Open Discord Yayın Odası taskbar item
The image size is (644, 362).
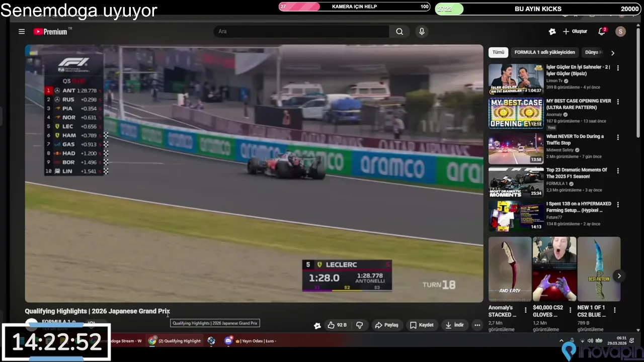point(251,341)
